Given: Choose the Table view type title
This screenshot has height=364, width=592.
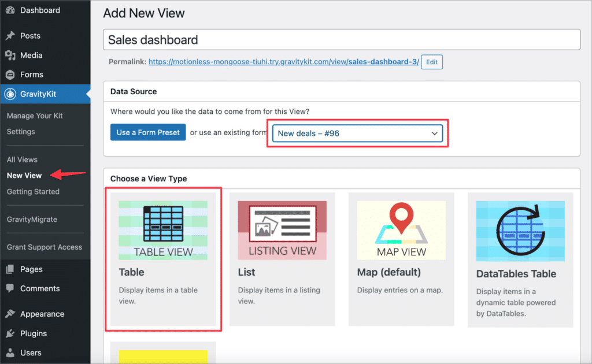Looking at the screenshot, I should 131,272.
